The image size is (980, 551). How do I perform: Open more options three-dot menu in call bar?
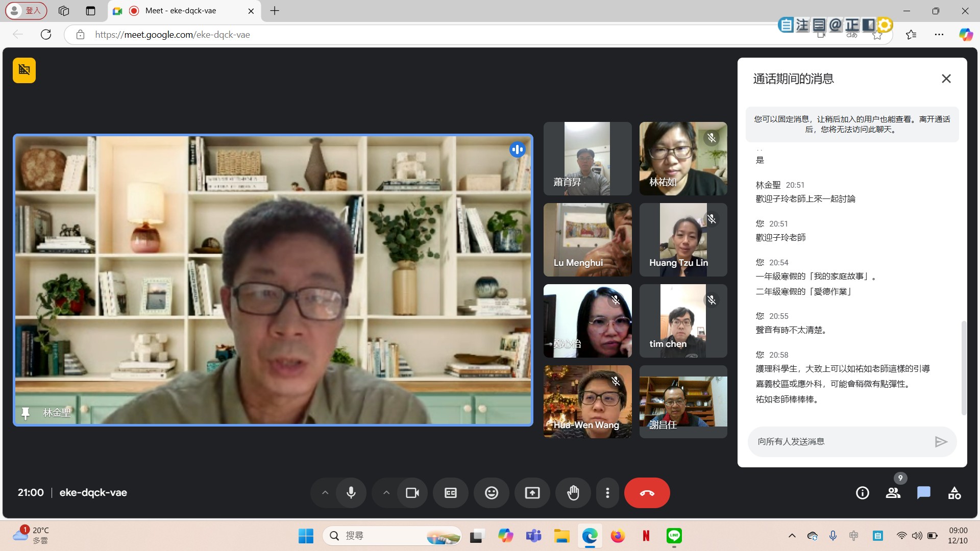(607, 493)
